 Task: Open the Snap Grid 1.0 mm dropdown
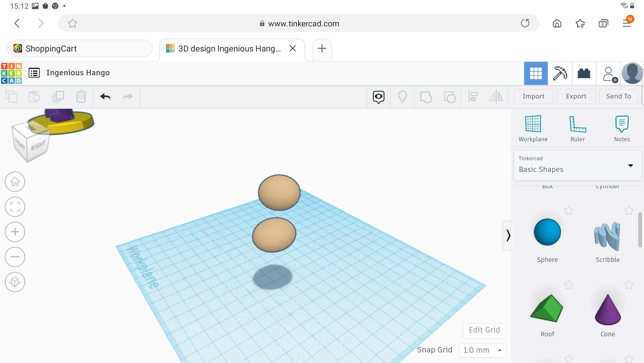click(482, 350)
